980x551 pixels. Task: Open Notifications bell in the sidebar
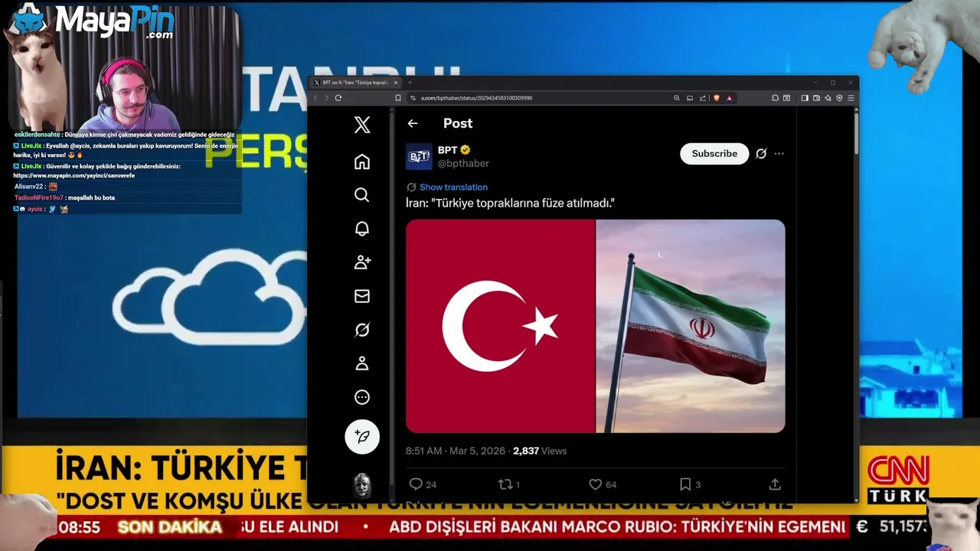[362, 229]
